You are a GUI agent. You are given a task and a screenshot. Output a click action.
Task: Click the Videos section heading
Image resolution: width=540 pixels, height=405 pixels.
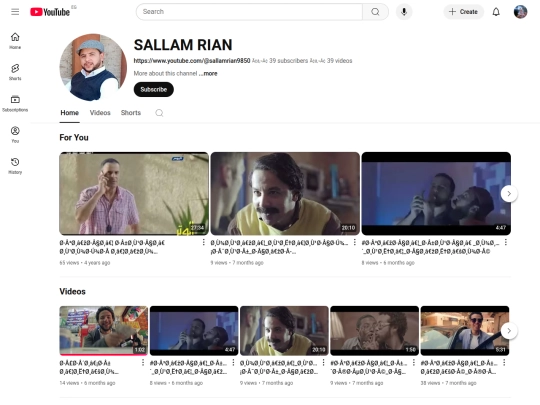click(72, 291)
